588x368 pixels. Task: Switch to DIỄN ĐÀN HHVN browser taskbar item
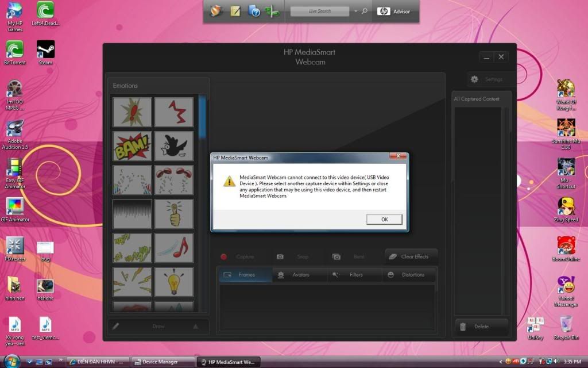pos(98,362)
